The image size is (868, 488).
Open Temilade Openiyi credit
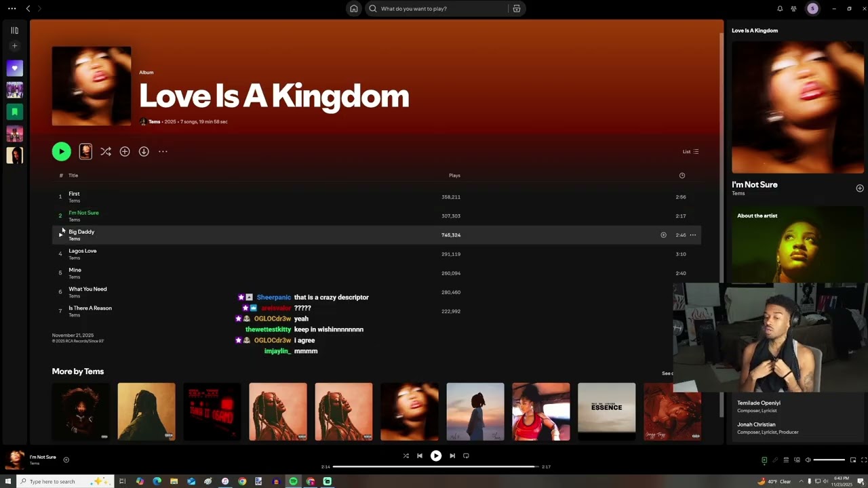[759, 403]
